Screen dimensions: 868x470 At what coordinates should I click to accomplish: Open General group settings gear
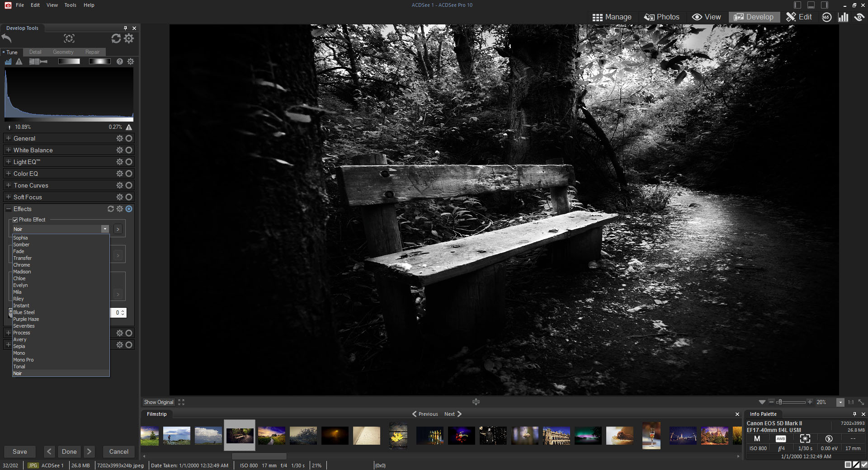click(x=120, y=138)
